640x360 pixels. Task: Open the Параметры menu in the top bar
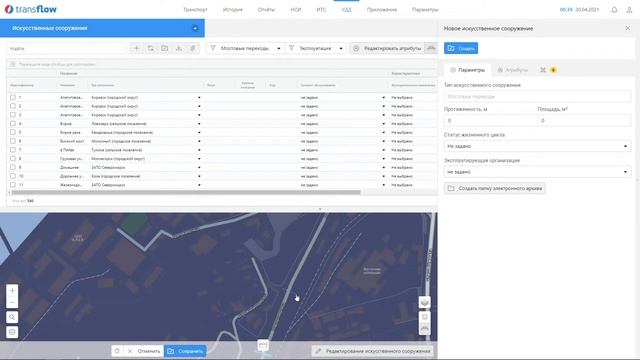coord(425,9)
